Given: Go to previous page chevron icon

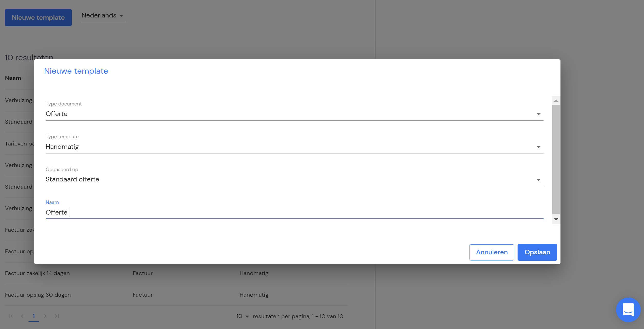Looking at the screenshot, I should [22, 316].
